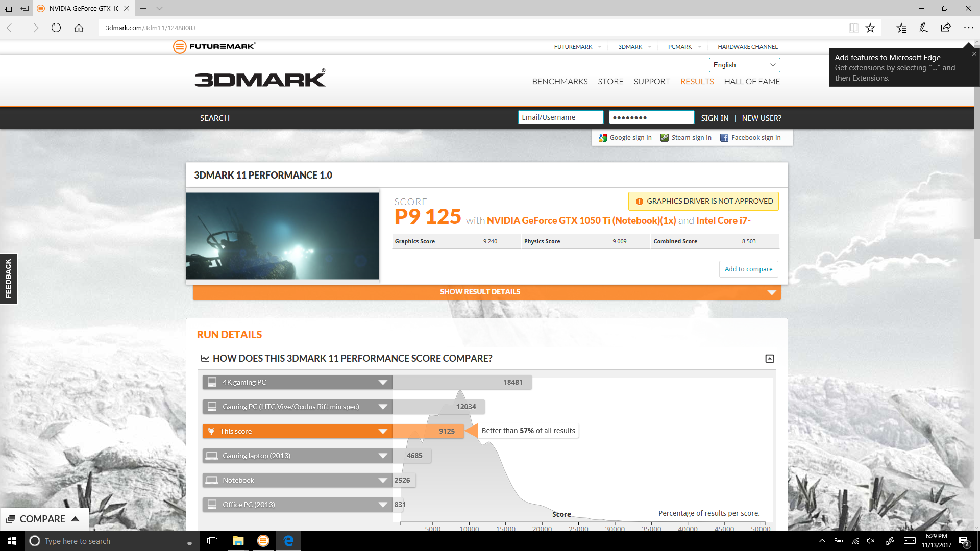Click the browser refresh icon
Image resolution: width=980 pixels, height=551 pixels.
(56, 28)
